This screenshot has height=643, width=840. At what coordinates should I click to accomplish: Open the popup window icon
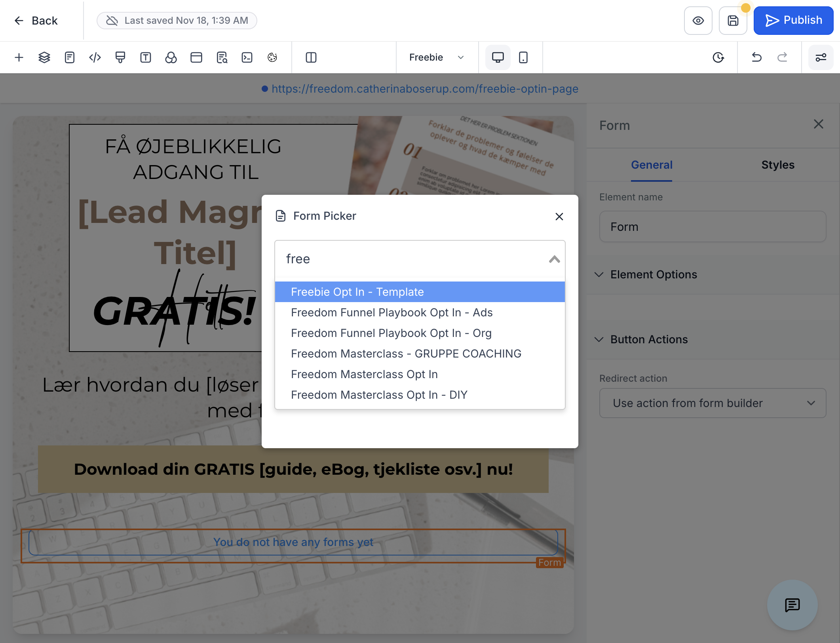[196, 57]
